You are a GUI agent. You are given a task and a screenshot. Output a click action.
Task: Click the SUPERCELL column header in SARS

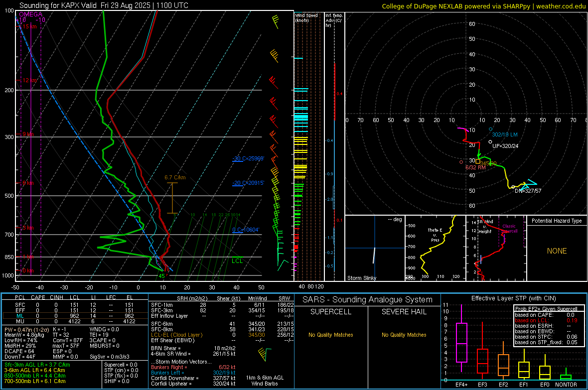[331, 312]
